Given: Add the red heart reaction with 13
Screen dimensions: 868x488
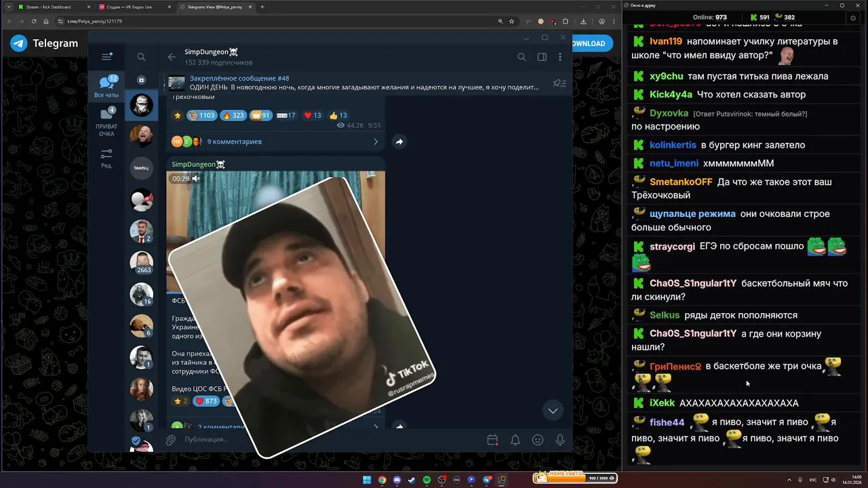Looking at the screenshot, I should tap(313, 115).
